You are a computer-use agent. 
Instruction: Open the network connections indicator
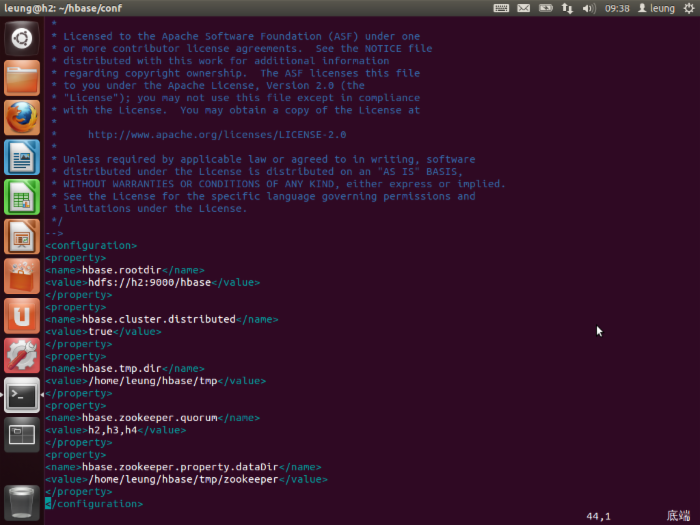click(567, 8)
